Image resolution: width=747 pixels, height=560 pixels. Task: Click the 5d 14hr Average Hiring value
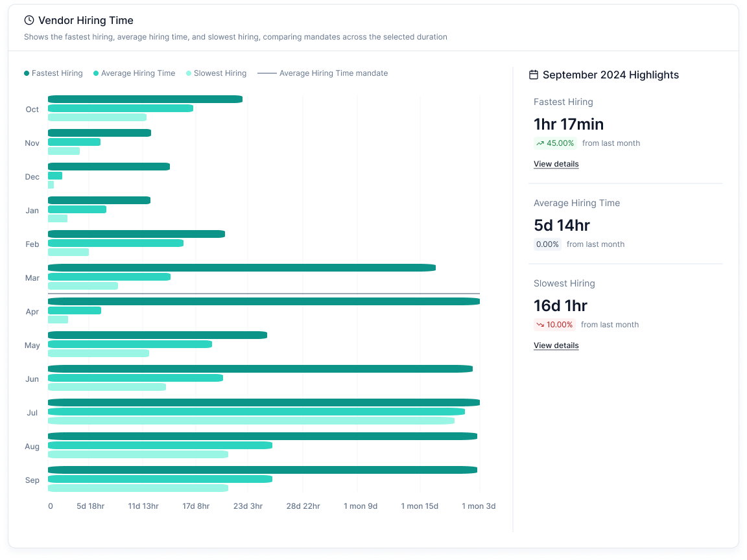click(562, 225)
